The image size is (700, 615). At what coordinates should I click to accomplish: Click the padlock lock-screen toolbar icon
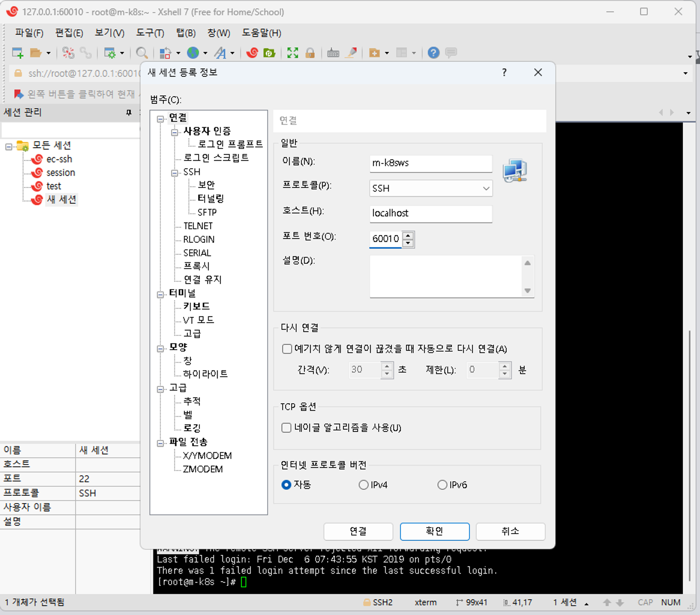coord(310,53)
